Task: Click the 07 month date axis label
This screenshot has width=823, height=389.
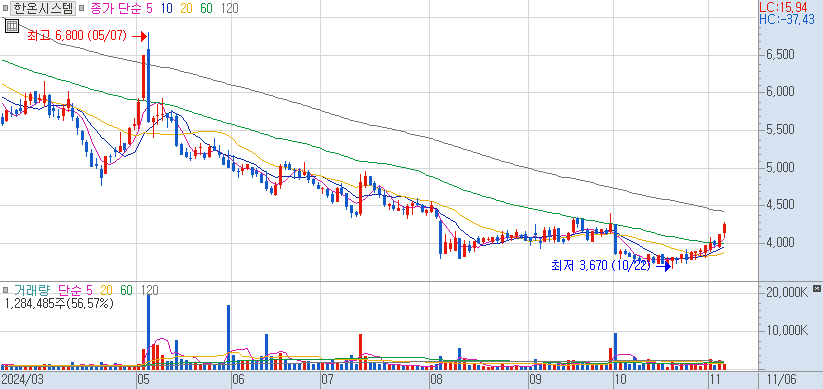Action: pyautogui.click(x=328, y=379)
